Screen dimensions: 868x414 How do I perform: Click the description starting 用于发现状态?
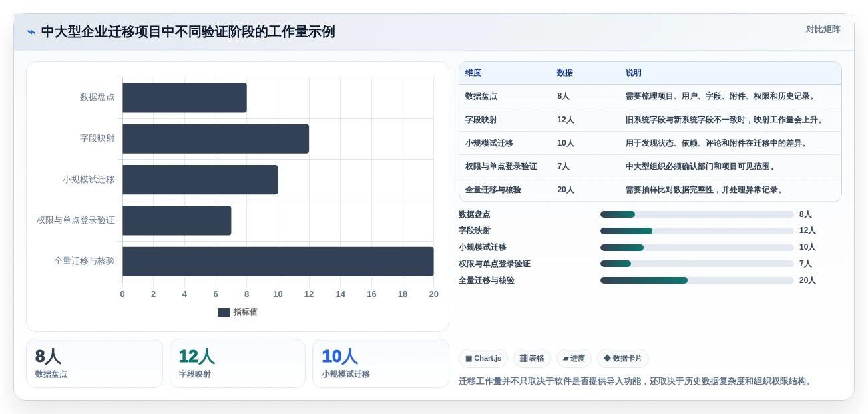point(716,143)
